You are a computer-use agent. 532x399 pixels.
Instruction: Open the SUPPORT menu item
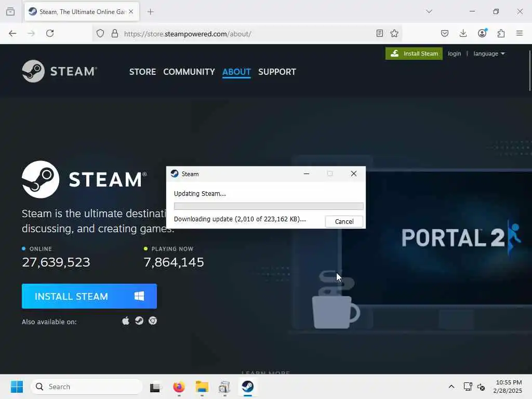(277, 72)
